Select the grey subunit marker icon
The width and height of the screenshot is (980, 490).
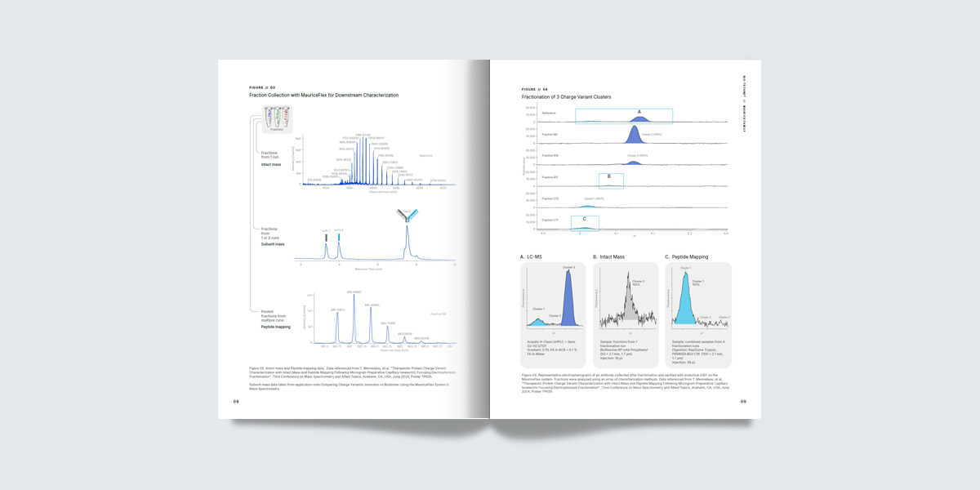[x=326, y=237]
